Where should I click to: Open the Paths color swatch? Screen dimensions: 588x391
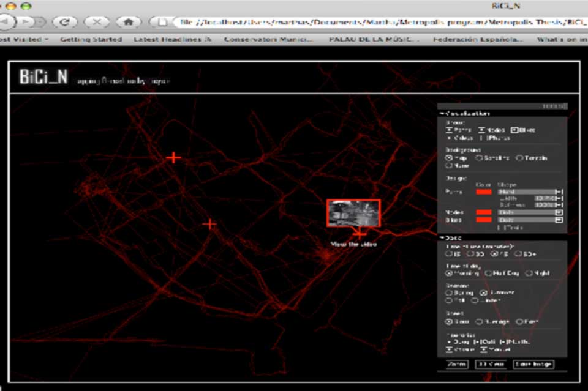484,192
